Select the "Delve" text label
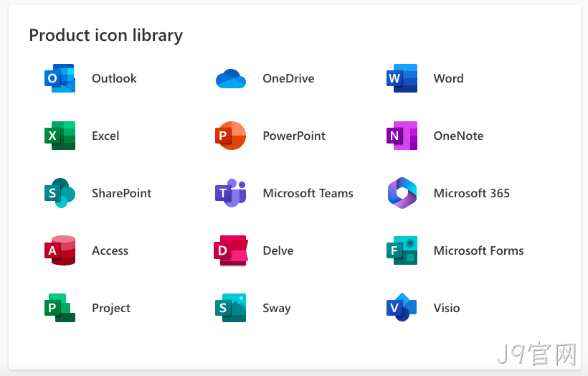This screenshot has width=588, height=376. 278,250
